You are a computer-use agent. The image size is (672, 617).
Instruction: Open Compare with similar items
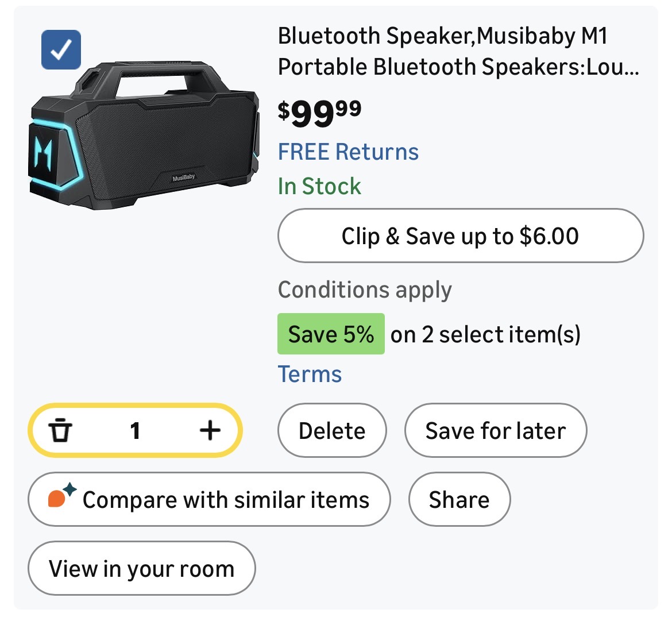226,500
